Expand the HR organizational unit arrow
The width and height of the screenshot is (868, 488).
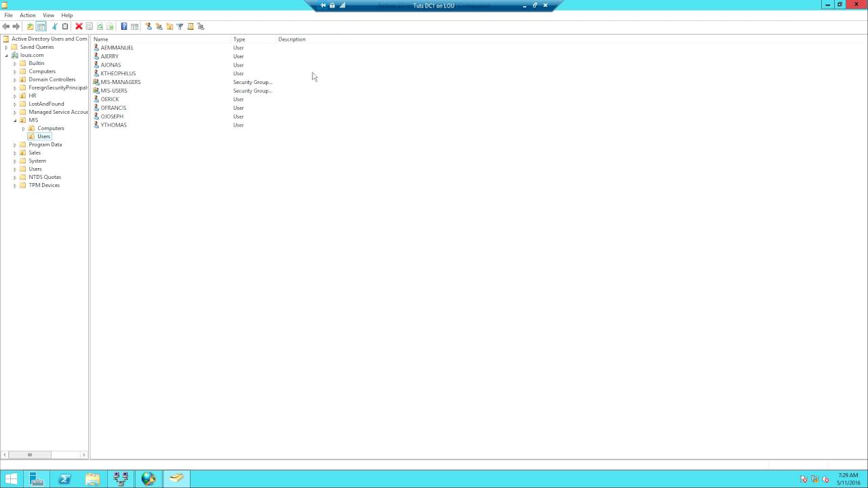[x=15, y=96]
